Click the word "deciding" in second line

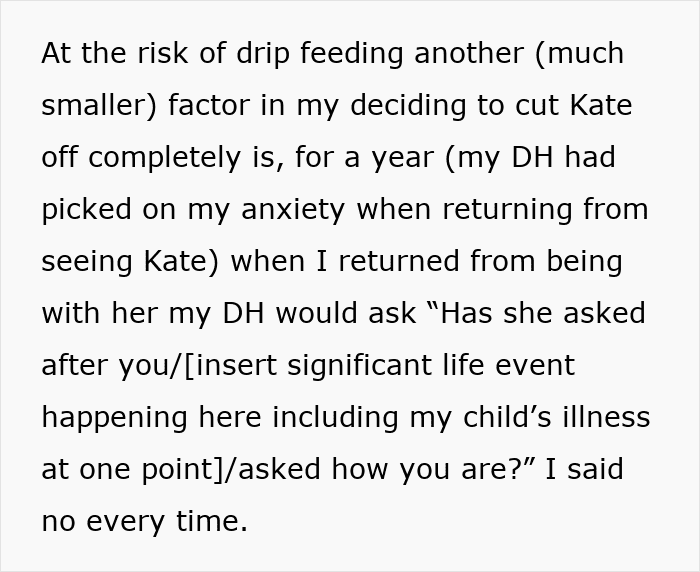pyautogui.click(x=408, y=105)
